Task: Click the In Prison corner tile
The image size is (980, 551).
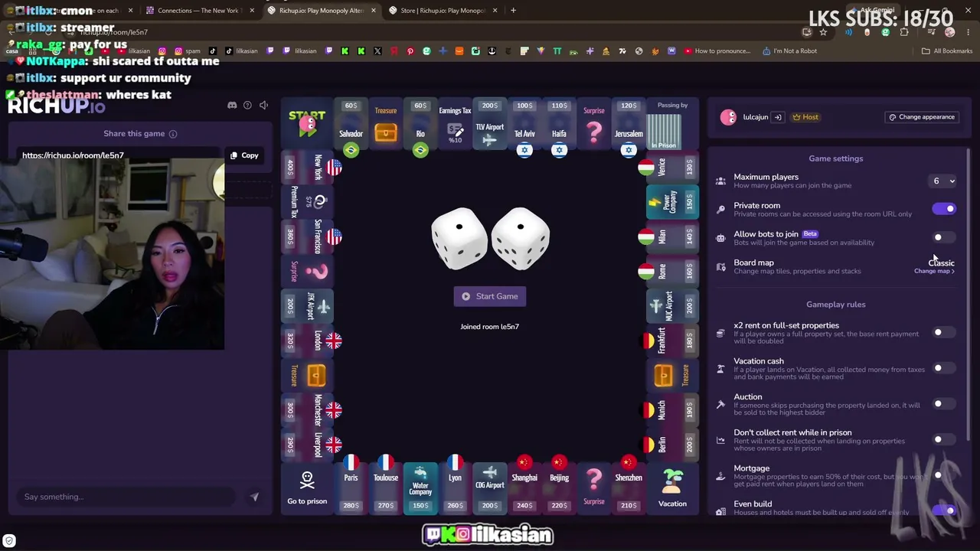Action: pos(664,130)
